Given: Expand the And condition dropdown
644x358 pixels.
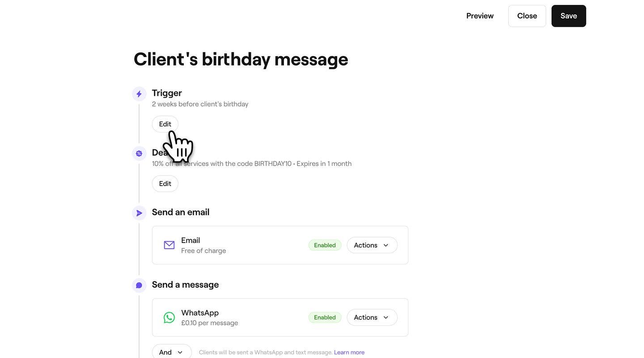Looking at the screenshot, I should click(172, 352).
